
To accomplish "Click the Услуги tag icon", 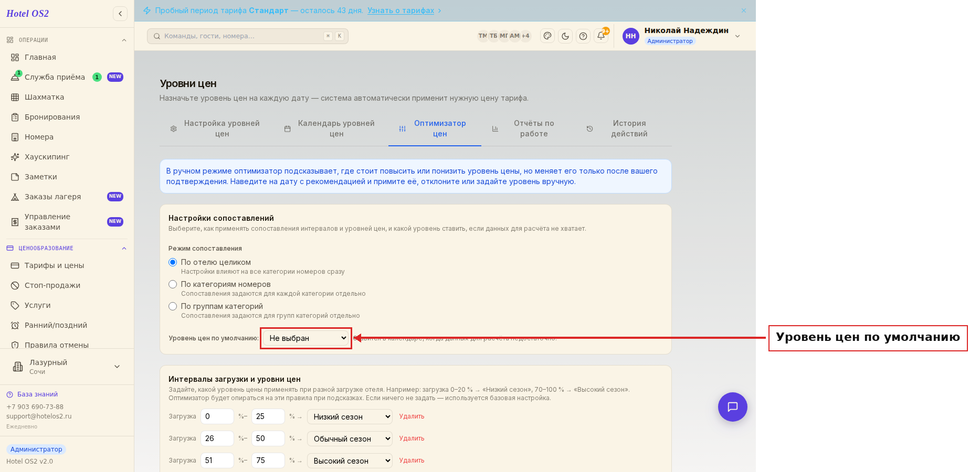I will point(15,305).
